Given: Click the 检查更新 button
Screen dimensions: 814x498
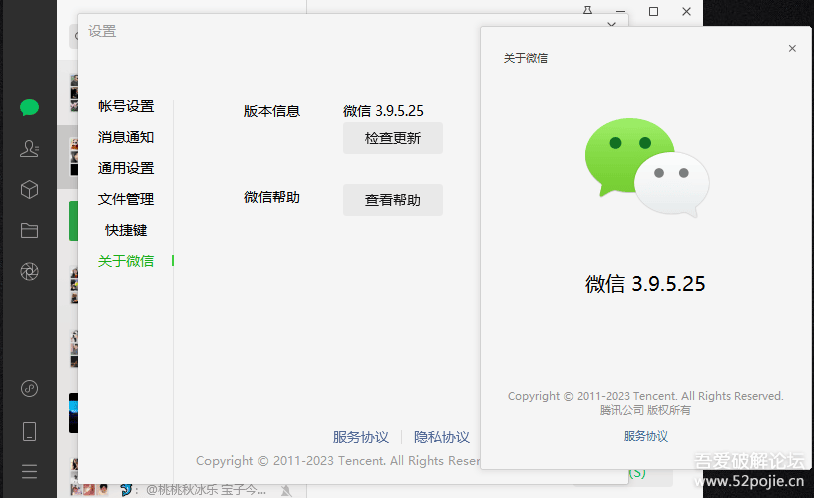Looking at the screenshot, I should click(x=392, y=138).
